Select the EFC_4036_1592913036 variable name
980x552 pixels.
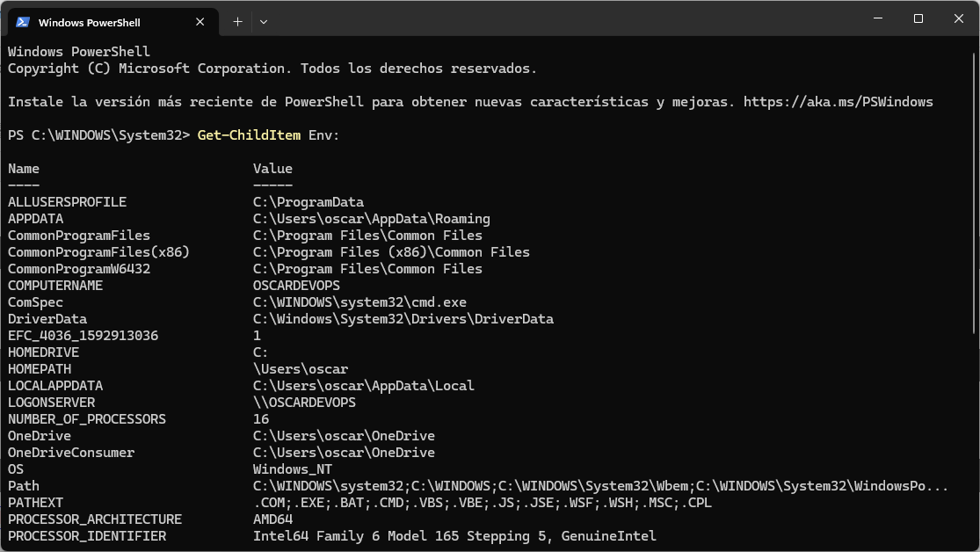[x=83, y=336]
